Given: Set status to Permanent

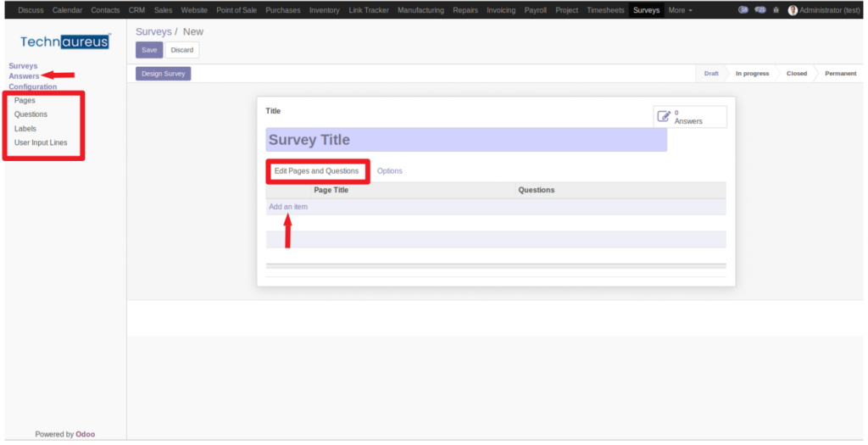Looking at the screenshot, I should [840, 74].
